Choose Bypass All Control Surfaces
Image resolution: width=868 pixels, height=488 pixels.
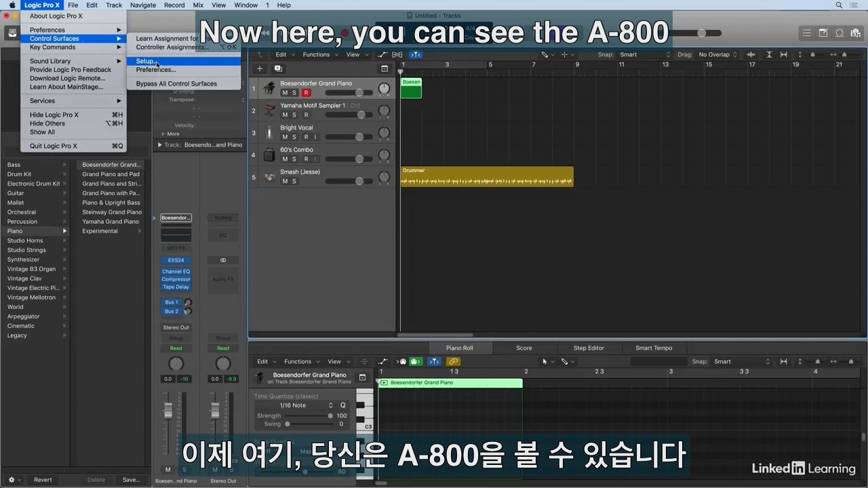[184, 84]
